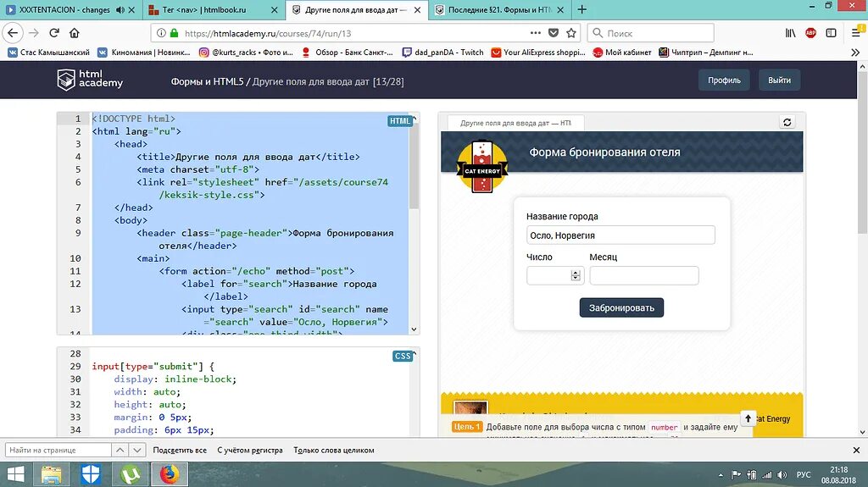Click the Число field spinner arrows
The width and height of the screenshot is (868, 487).
[576, 275]
